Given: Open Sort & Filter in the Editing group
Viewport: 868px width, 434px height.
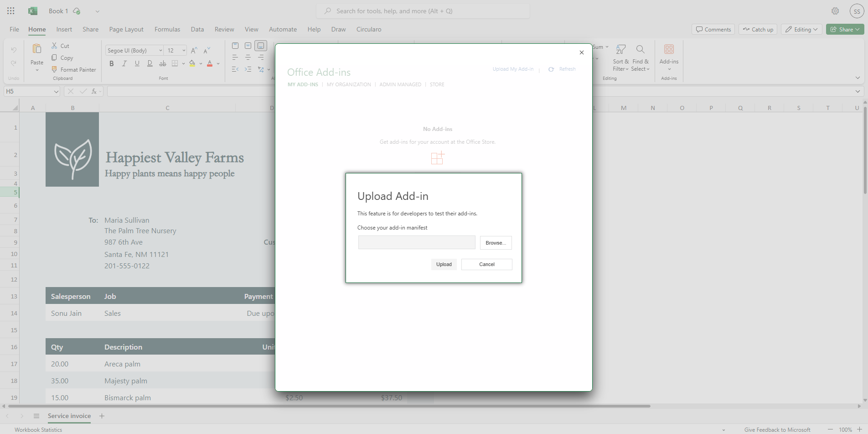Looking at the screenshot, I should coord(620,58).
